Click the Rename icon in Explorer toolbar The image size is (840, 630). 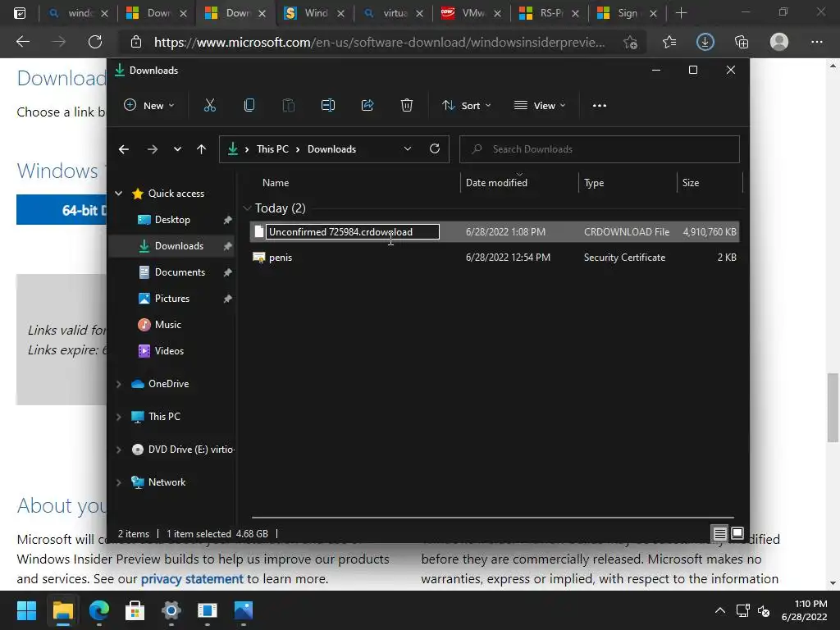328,106
